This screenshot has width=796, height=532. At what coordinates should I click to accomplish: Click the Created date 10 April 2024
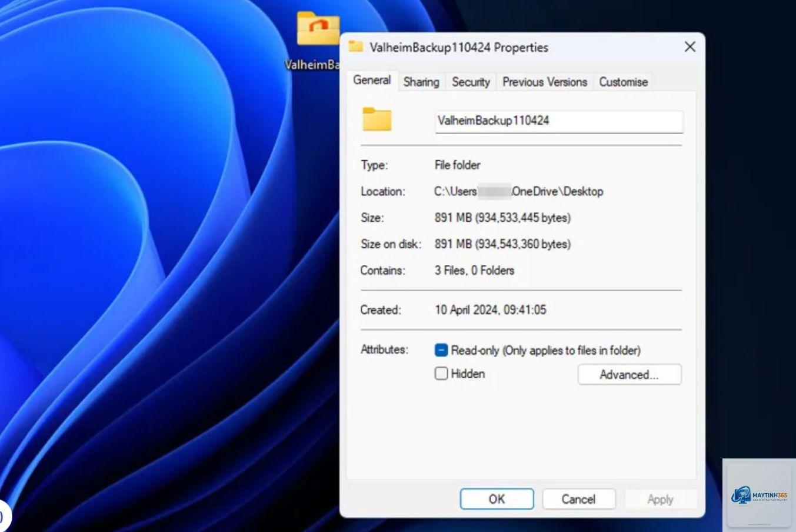(490, 310)
